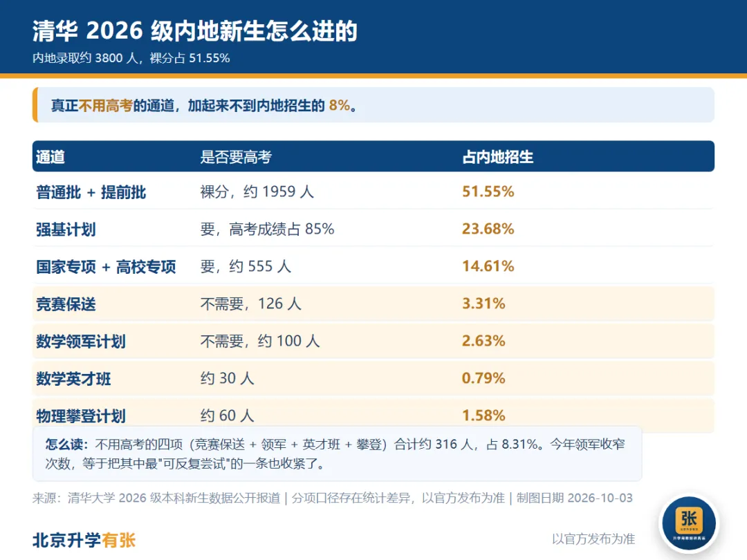Click the 占内地招生 column header
This screenshot has height=560, width=747.
click(498, 157)
